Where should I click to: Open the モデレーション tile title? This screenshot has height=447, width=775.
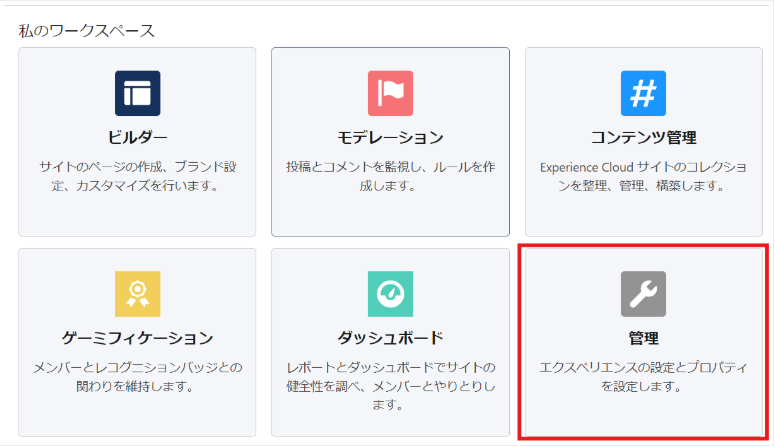click(x=390, y=137)
